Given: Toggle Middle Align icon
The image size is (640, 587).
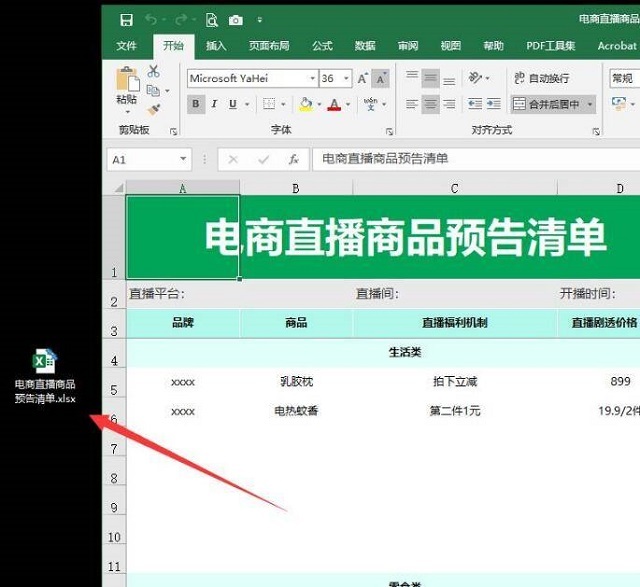Looking at the screenshot, I should pos(430,78).
